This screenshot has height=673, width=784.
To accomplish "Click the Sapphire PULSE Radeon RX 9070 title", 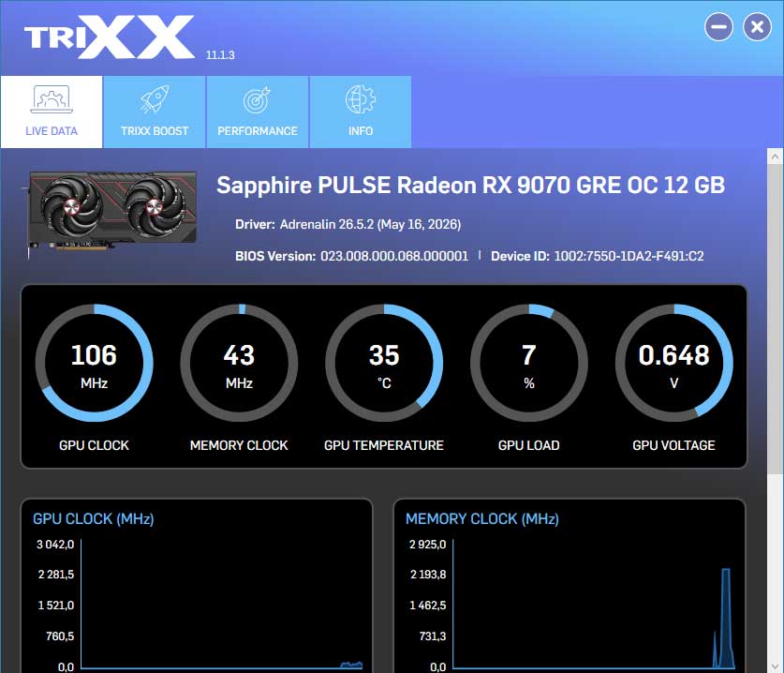I will [x=470, y=186].
